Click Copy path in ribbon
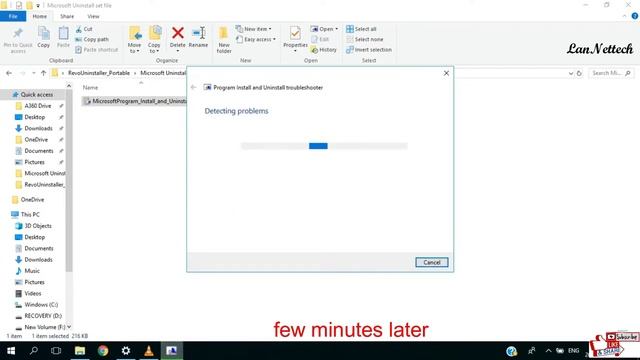Viewport: 640px width, 360px height. 92,40
